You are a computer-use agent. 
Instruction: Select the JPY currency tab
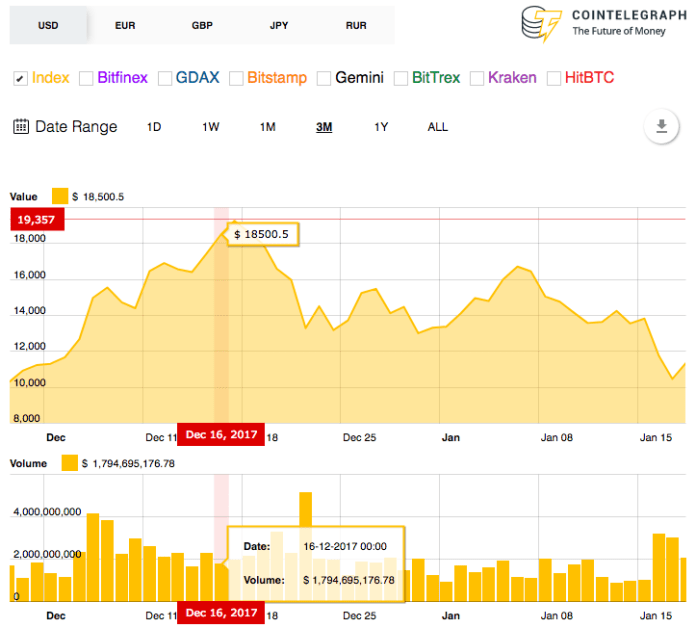(x=279, y=25)
